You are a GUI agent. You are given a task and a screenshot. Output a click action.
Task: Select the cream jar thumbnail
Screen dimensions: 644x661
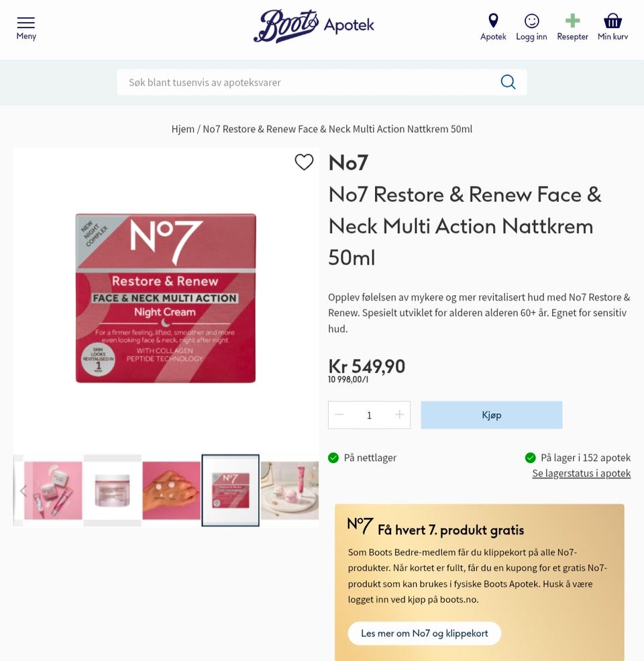tap(113, 491)
